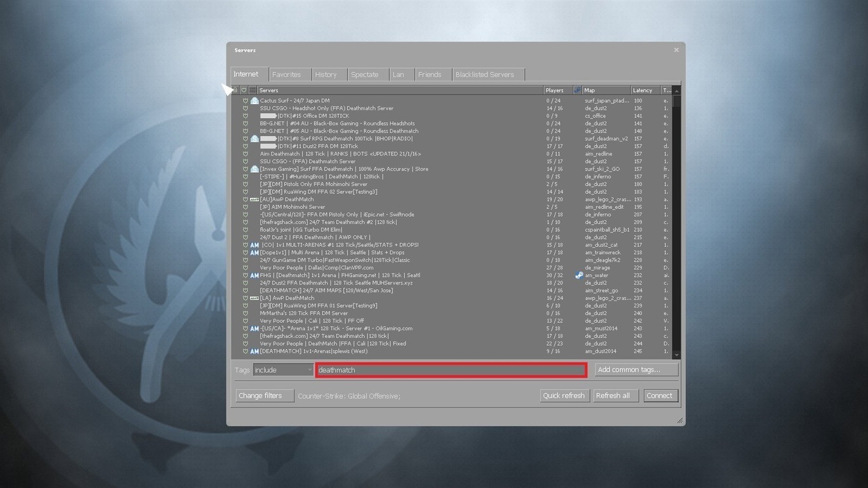This screenshot has height=488, width=868.
Task: Switch to the Spectate tab
Action: (x=367, y=74)
